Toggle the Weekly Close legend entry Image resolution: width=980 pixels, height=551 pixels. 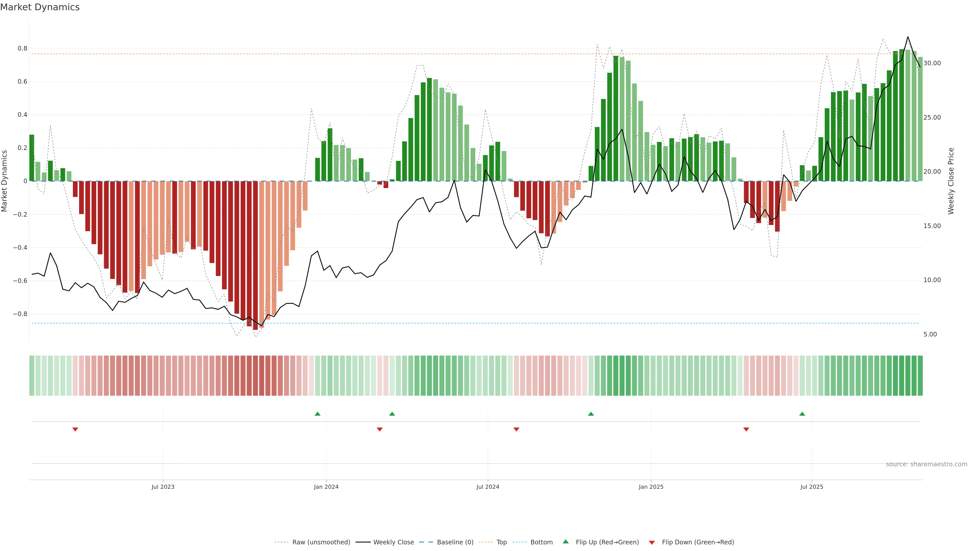[393, 542]
